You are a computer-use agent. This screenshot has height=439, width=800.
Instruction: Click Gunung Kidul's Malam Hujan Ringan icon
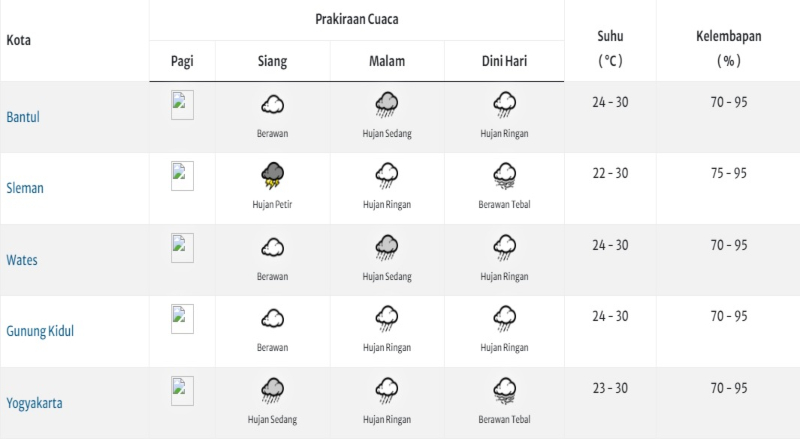click(387, 319)
